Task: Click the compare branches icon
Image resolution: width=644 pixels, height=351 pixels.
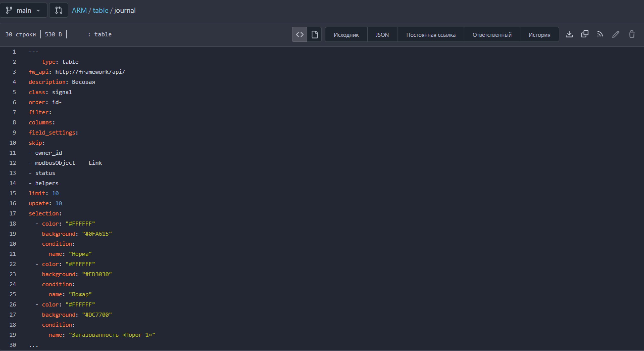Action: 58,10
